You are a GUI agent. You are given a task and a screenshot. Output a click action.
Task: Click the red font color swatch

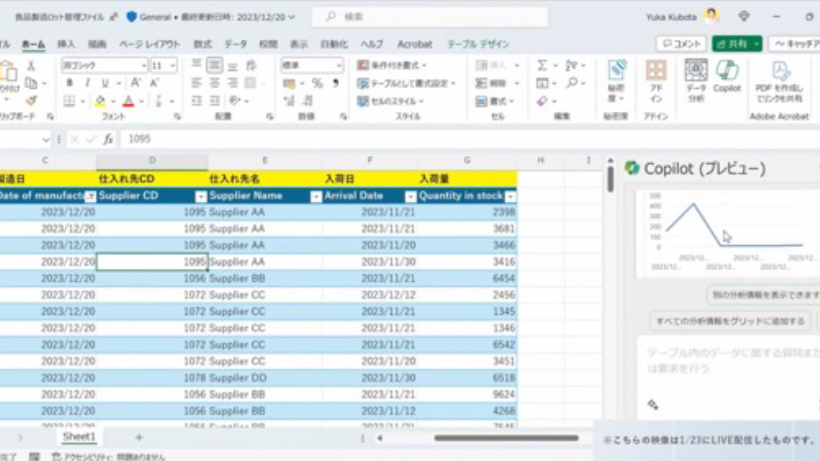128,102
